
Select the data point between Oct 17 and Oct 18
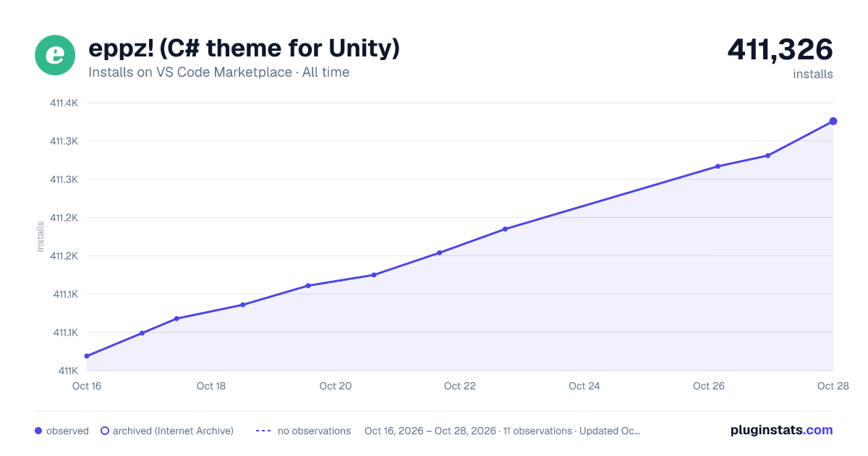[x=176, y=318]
